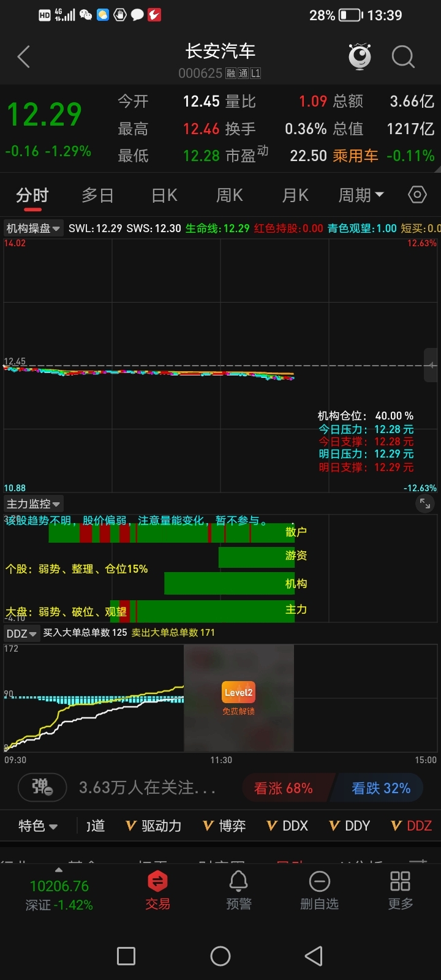The width and height of the screenshot is (441, 980).
Task: Open the 特色 indicators dropdown
Action: pyautogui.click(x=38, y=826)
